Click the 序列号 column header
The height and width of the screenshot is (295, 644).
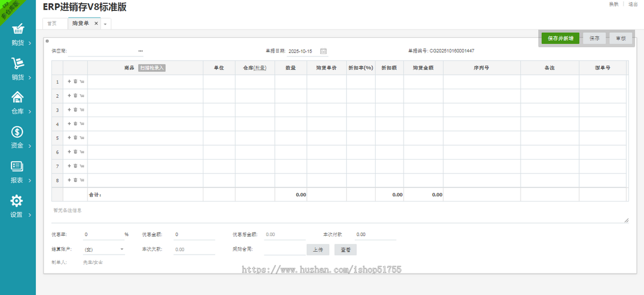(x=481, y=68)
